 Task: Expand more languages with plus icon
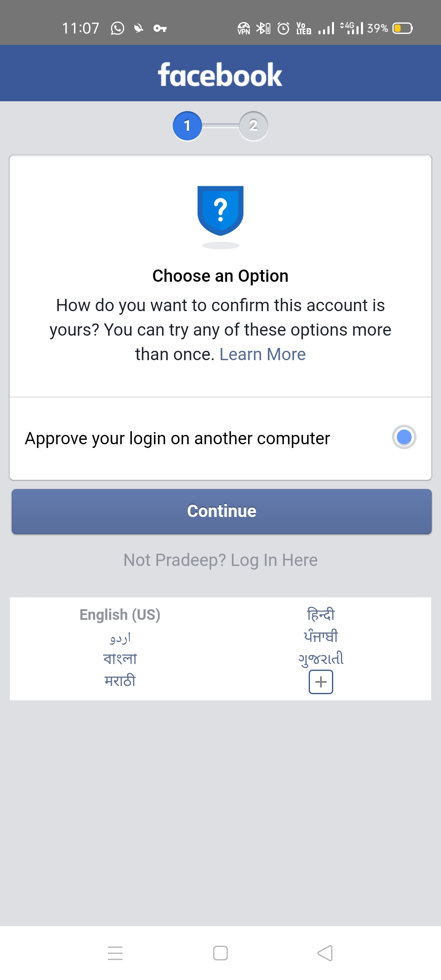pyautogui.click(x=321, y=682)
